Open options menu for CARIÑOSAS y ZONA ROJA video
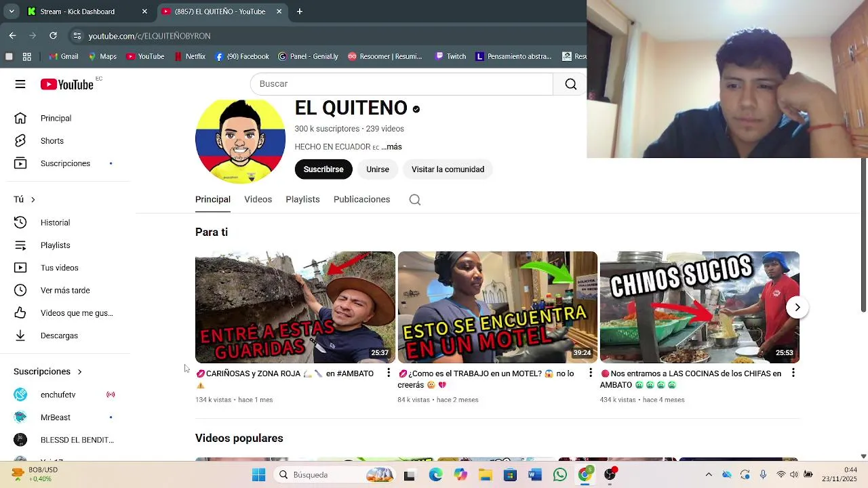Image resolution: width=868 pixels, height=488 pixels. tap(389, 373)
